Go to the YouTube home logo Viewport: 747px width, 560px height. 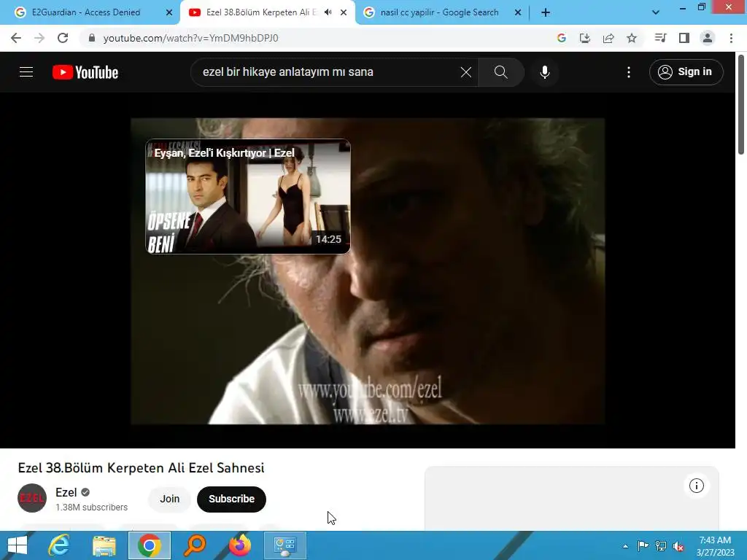(85, 72)
